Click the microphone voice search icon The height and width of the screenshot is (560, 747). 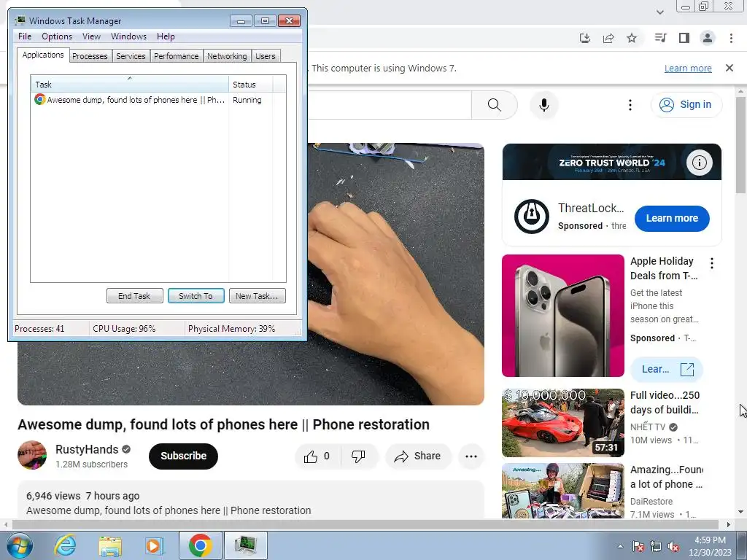(544, 105)
